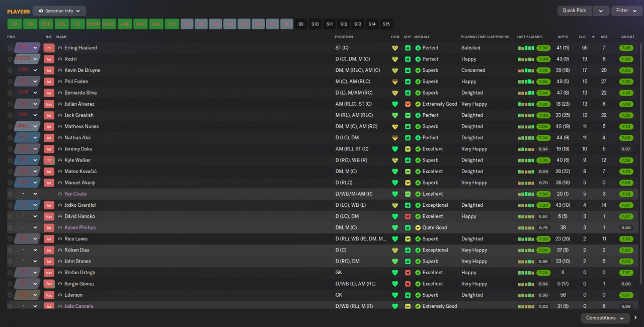Toggle the pick checkmark for Kevin De Bruyne

10,70
